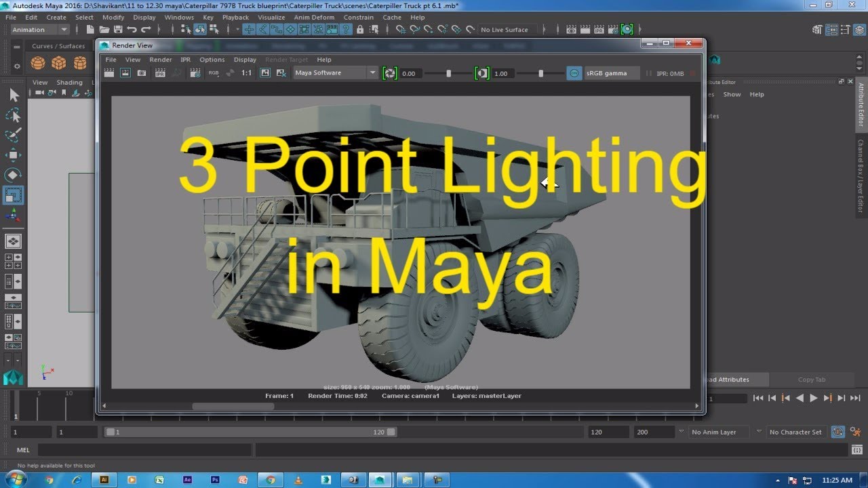The width and height of the screenshot is (868, 488).
Task: Open the Maya Software renderer dropdown
Action: 336,73
